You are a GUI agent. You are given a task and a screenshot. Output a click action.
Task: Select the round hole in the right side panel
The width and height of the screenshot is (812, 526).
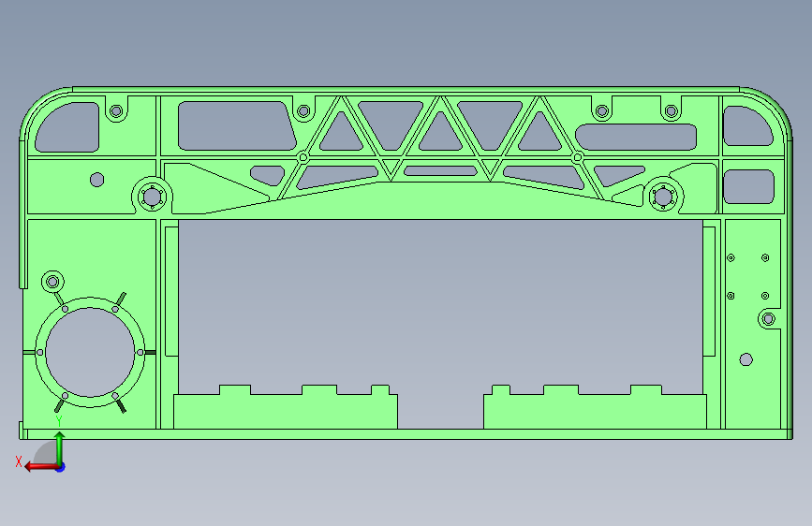click(746, 359)
